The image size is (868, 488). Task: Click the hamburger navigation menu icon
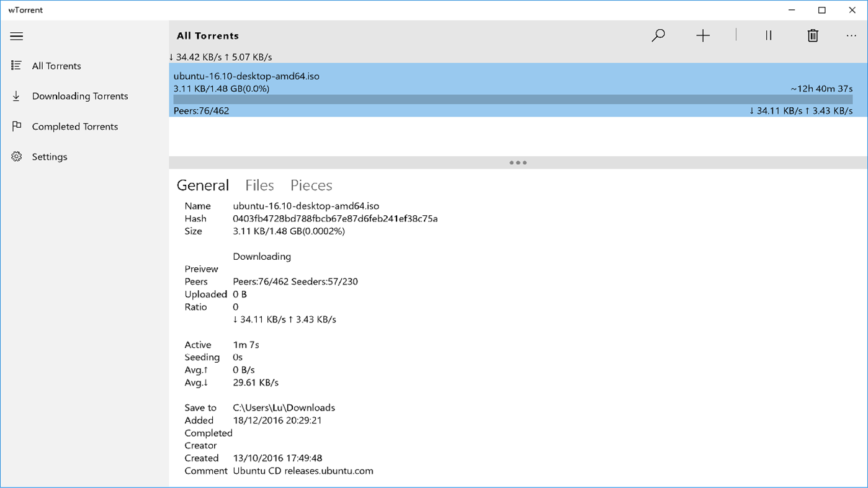coord(16,36)
